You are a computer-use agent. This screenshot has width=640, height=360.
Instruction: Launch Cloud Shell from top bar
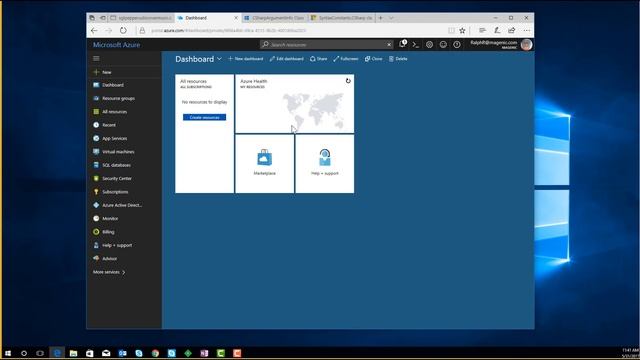(x=416, y=44)
